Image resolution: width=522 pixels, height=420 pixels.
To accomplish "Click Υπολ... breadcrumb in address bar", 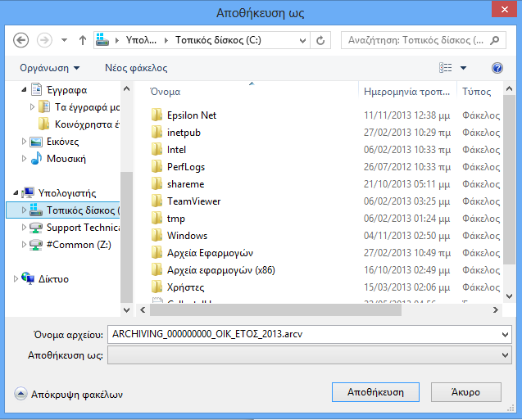I will [x=141, y=40].
